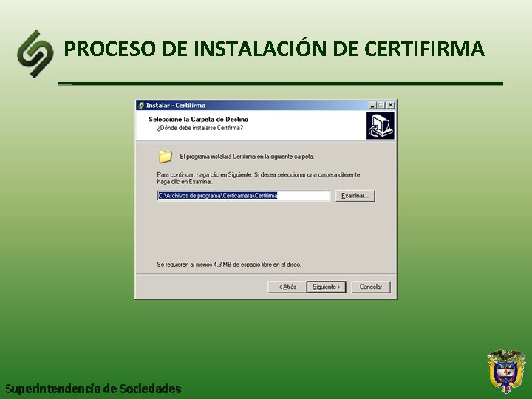The image size is (532, 399).
Task: Maximize the Instalar - Certifirma window
Action: [381, 106]
